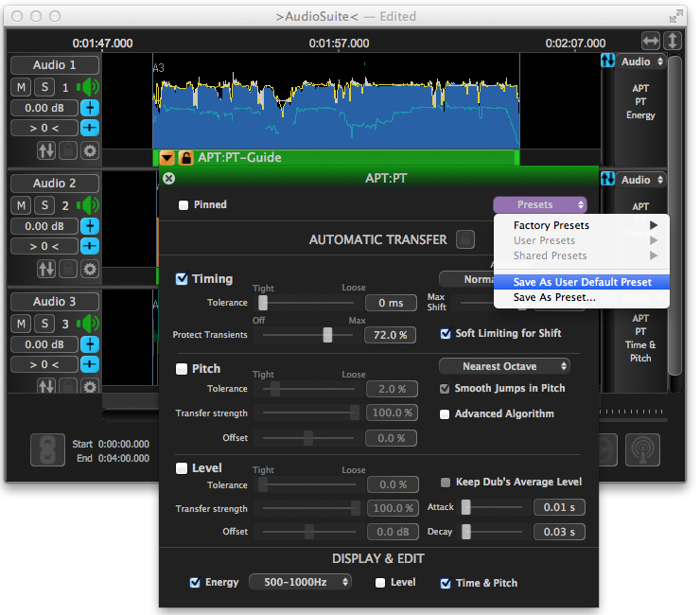Open the Nearest Octave dropdown

pyautogui.click(x=504, y=366)
